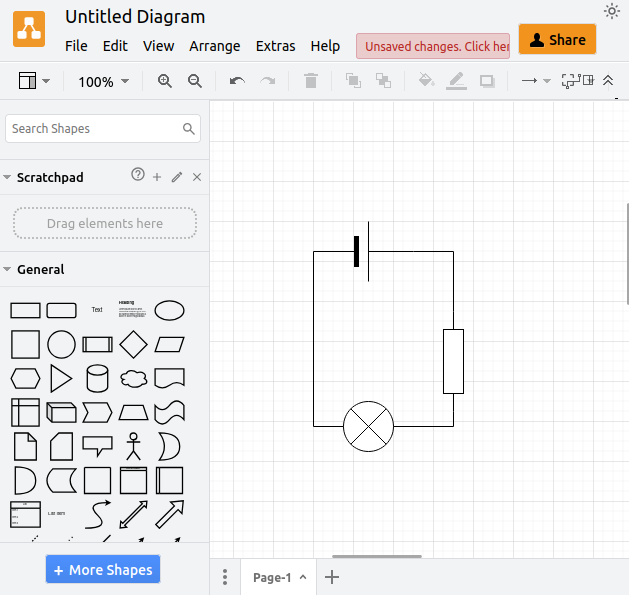Image resolution: width=629 pixels, height=595 pixels.
Task: Select the Actor stick figure shape
Action: [134, 446]
